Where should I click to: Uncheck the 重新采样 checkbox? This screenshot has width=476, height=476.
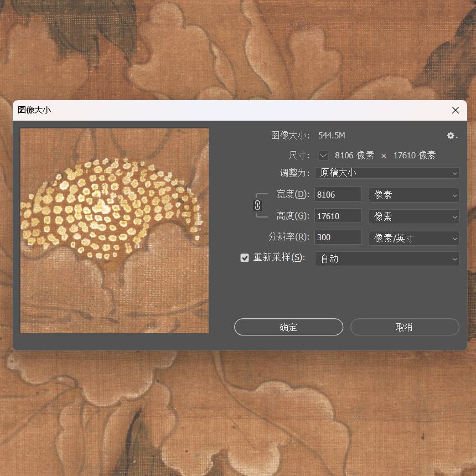pyautogui.click(x=245, y=258)
